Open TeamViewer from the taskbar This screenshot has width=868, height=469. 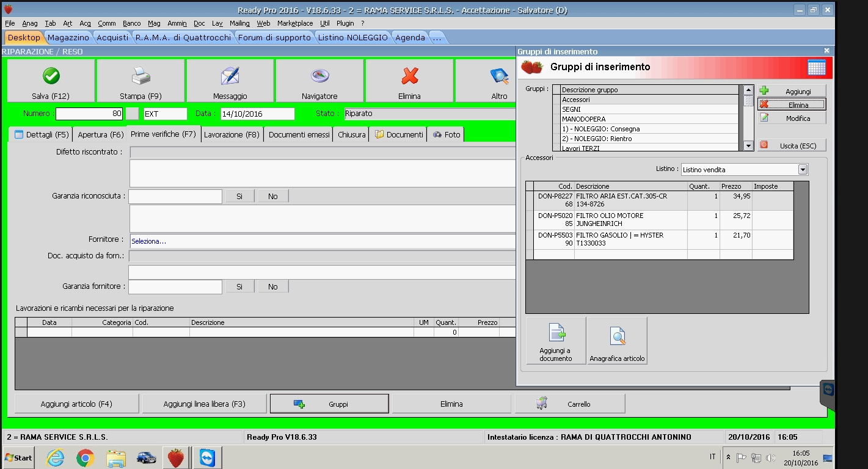click(x=208, y=457)
